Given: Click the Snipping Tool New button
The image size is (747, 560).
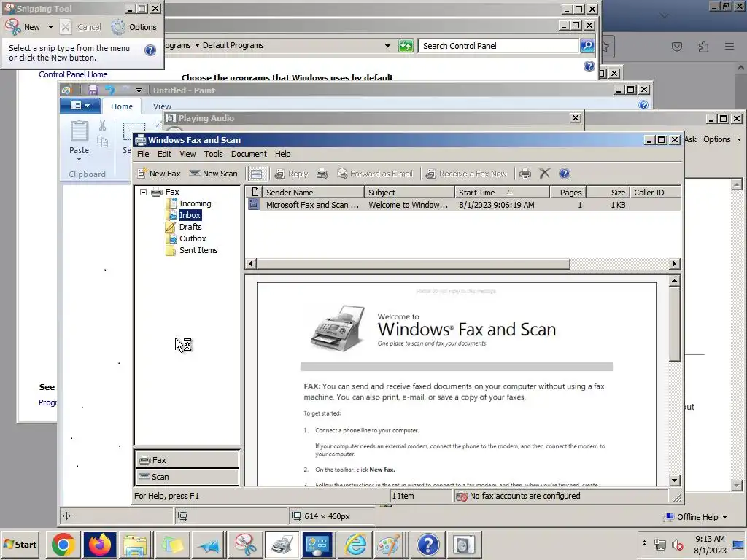Looking at the screenshot, I should click(23, 27).
